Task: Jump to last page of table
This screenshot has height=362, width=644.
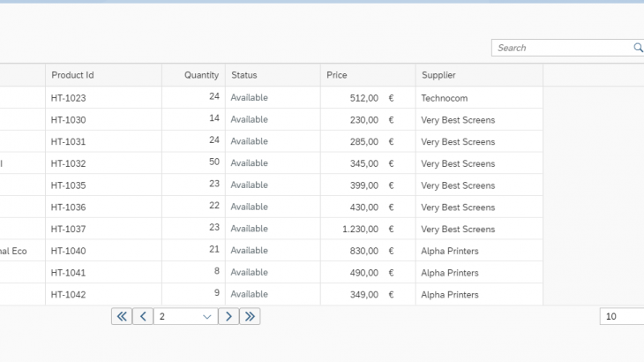Action: pos(250,316)
